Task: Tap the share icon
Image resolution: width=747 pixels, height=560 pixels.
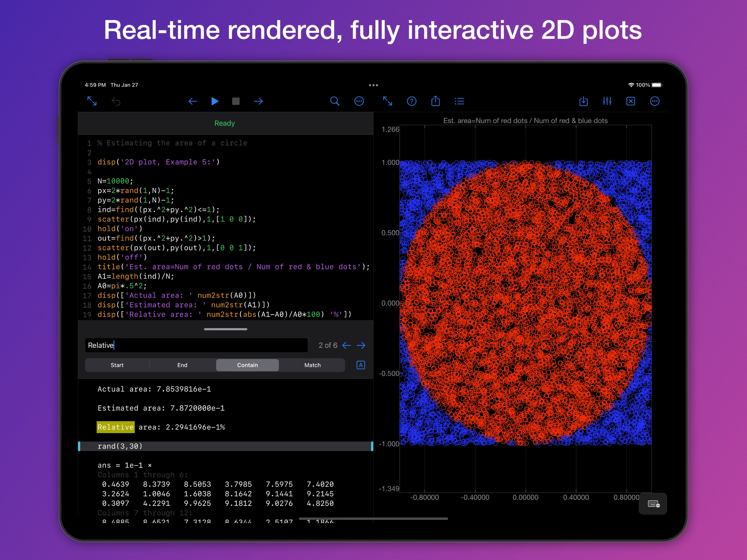Action: [435, 101]
